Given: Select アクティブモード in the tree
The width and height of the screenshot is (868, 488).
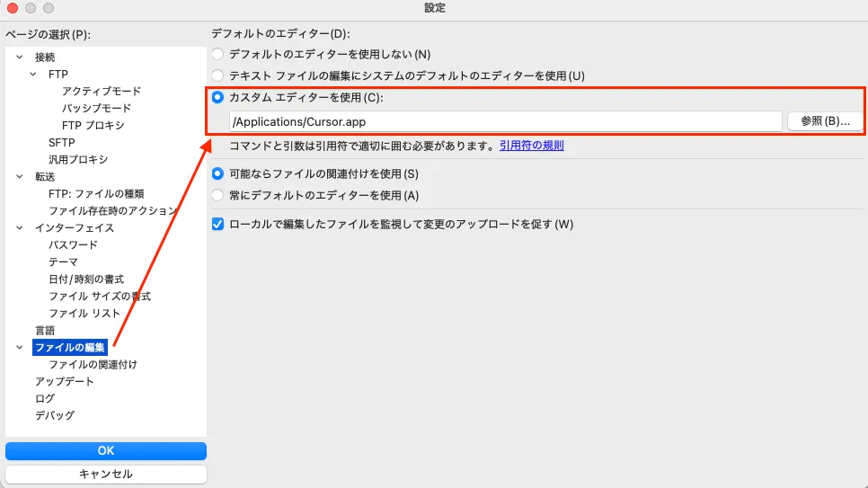Looking at the screenshot, I should [102, 91].
